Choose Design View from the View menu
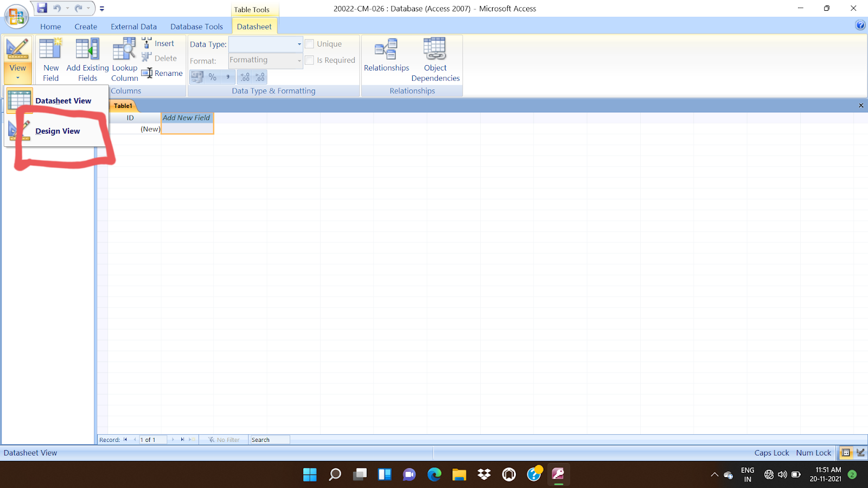The height and width of the screenshot is (488, 868). (56, 131)
